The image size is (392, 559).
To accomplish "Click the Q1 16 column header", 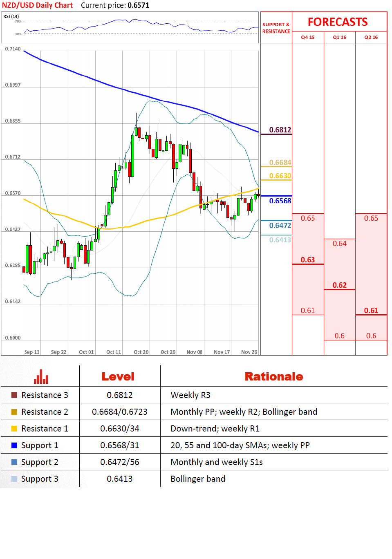I will 340,37.
